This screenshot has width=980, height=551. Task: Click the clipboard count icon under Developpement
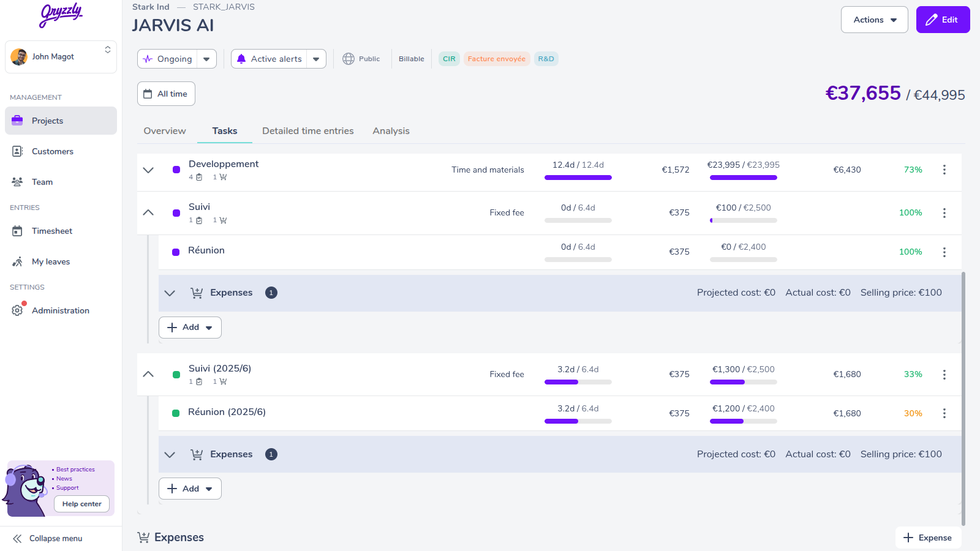(x=199, y=177)
